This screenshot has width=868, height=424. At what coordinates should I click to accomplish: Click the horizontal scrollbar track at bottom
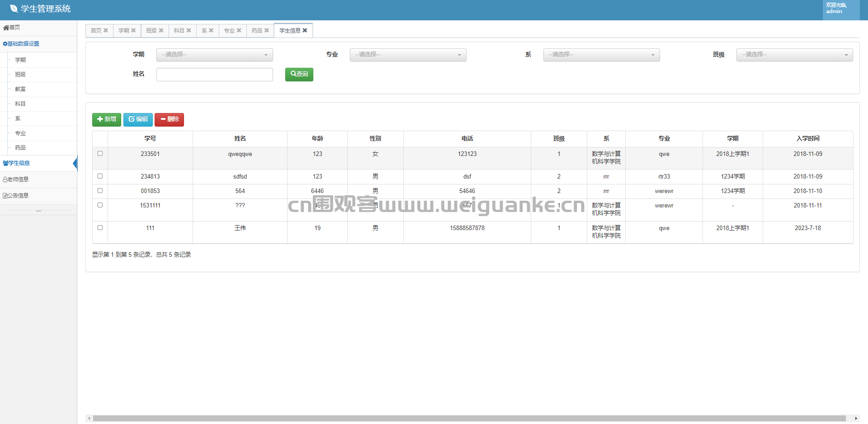(469, 418)
